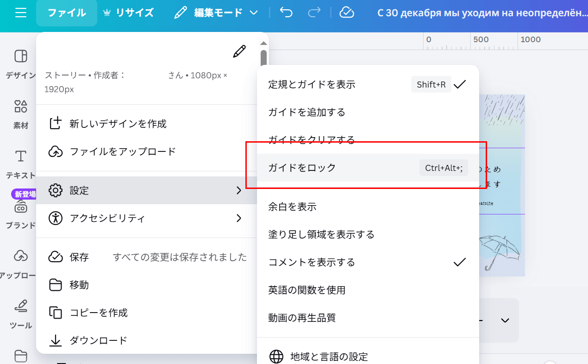Open the ファイル menu
Viewport: 588px width, 364px height.
point(67,13)
